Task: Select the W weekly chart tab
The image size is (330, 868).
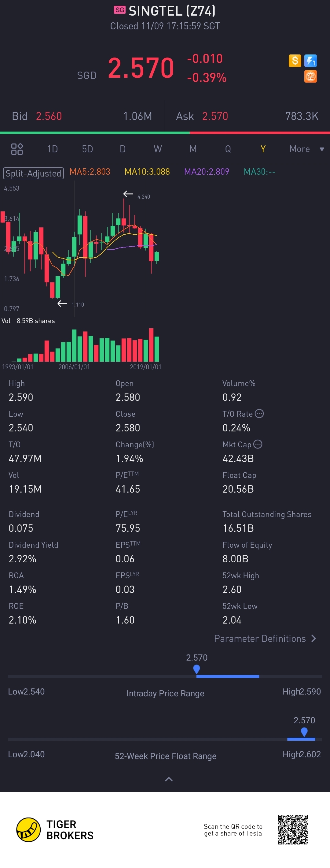Action: click(158, 149)
